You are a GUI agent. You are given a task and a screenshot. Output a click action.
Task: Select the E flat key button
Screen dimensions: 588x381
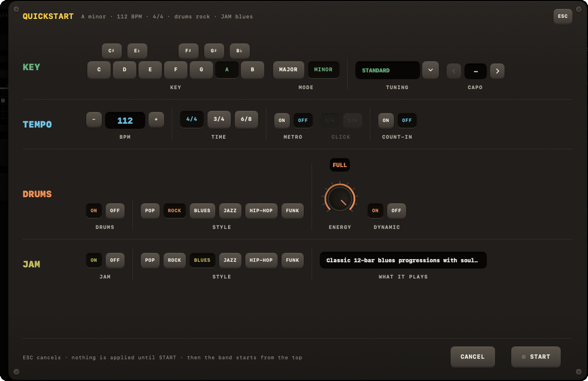pos(137,51)
